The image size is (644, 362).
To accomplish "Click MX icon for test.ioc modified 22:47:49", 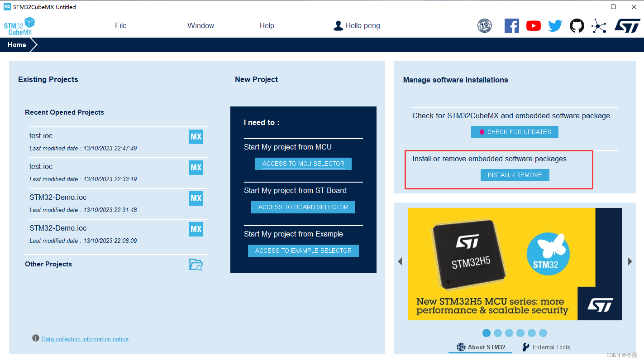I will point(196,137).
